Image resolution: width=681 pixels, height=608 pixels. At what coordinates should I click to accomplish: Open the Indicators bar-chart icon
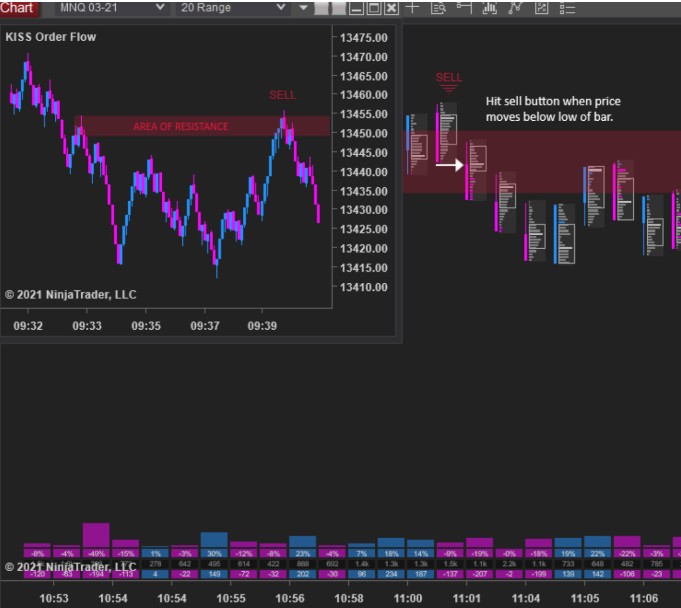point(489,8)
